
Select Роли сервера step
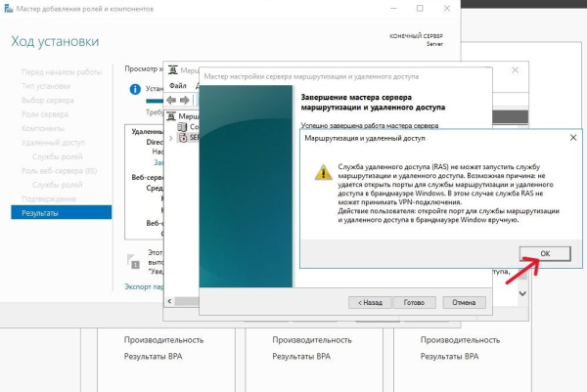pyautogui.click(x=45, y=114)
